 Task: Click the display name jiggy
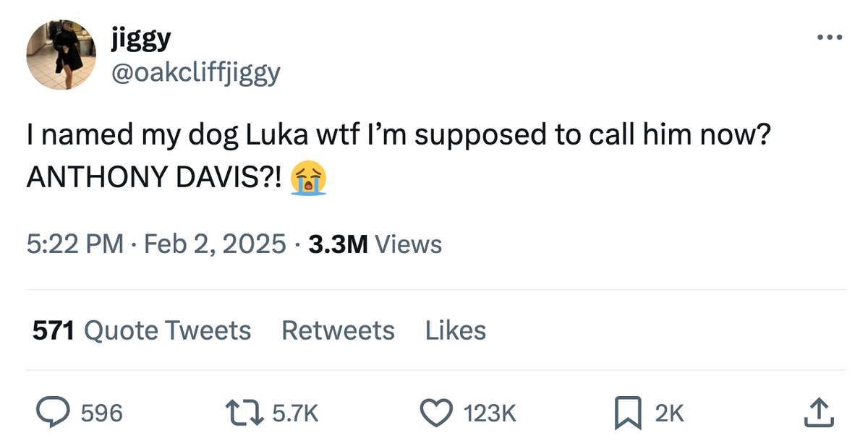141,38
